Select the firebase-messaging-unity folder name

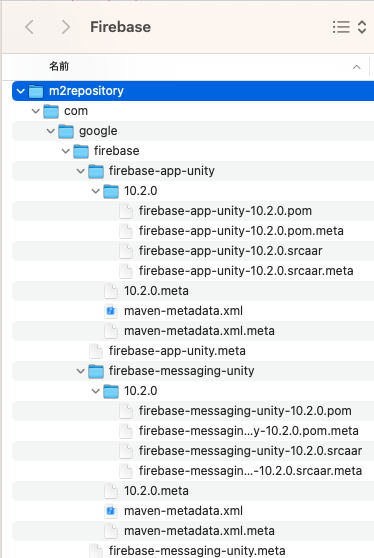click(181, 371)
